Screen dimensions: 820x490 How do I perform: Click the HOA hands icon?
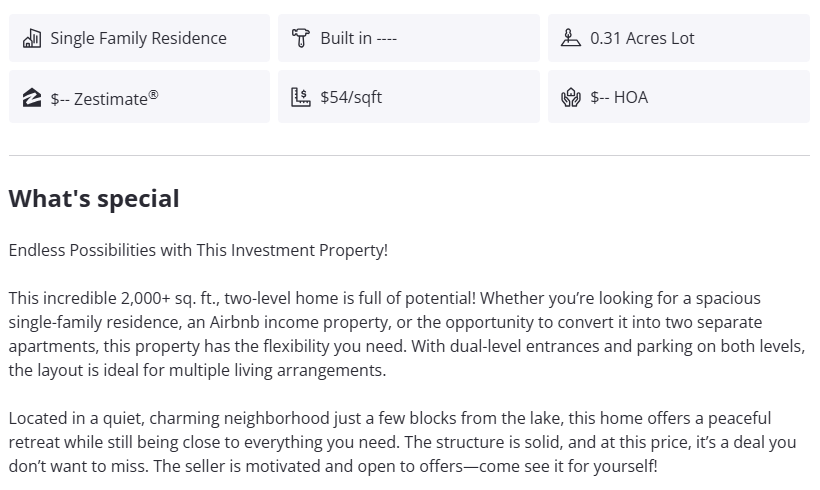coord(570,98)
